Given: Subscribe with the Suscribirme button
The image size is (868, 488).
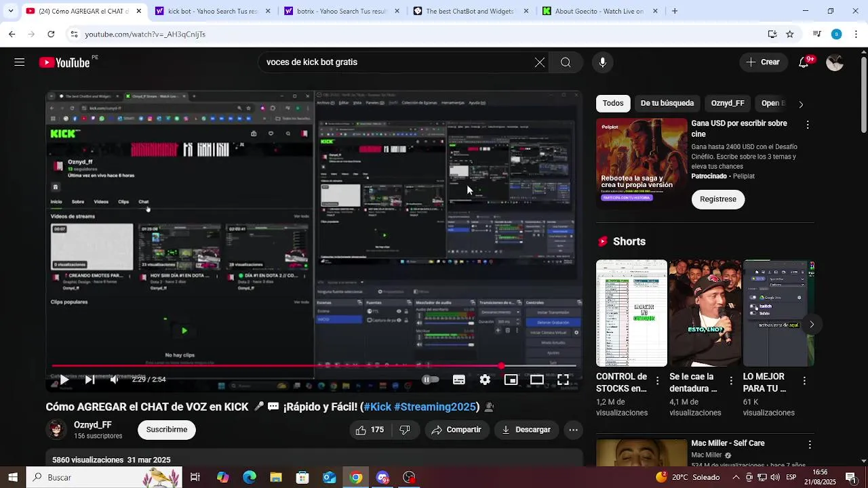Looking at the screenshot, I should pos(167,430).
